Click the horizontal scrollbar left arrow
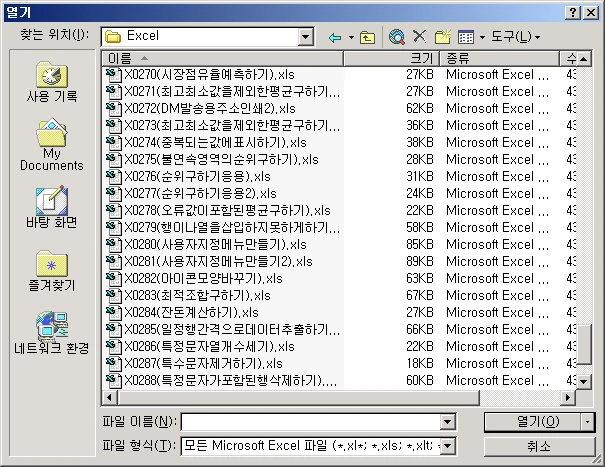 click(x=109, y=397)
